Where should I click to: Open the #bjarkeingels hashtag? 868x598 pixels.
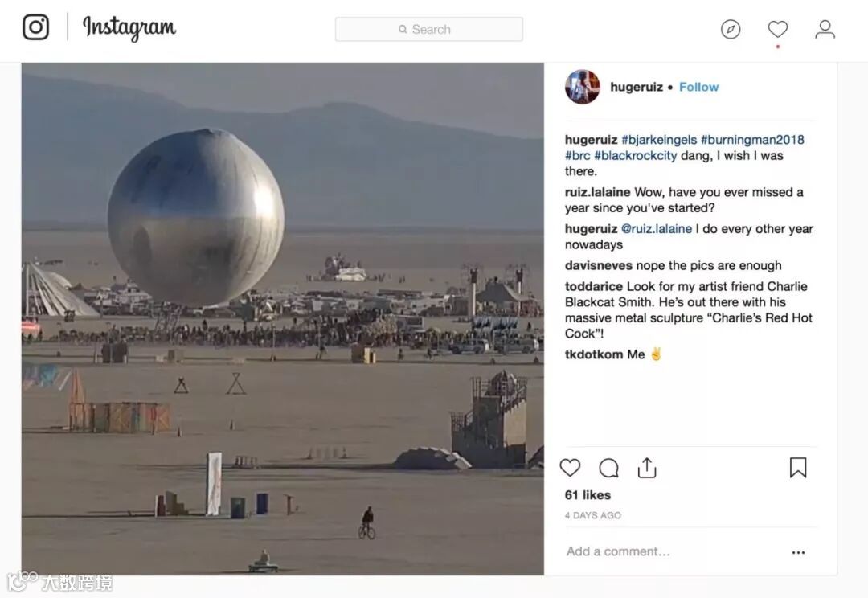coord(659,140)
